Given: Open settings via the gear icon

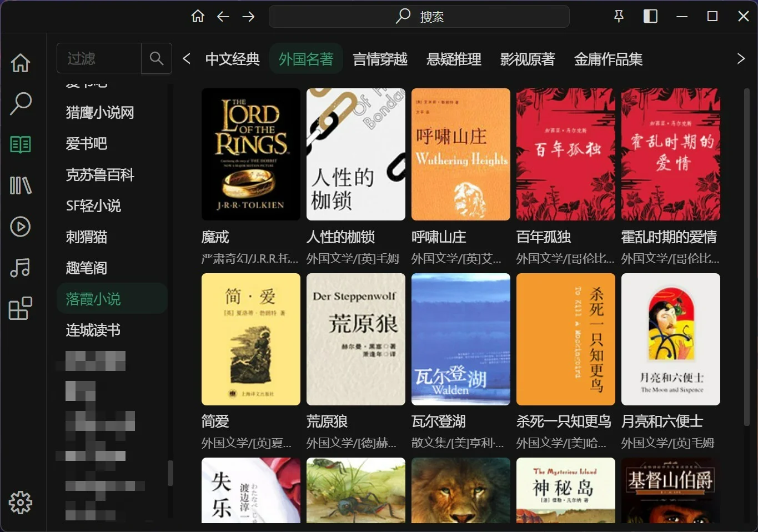Looking at the screenshot, I should (21, 503).
